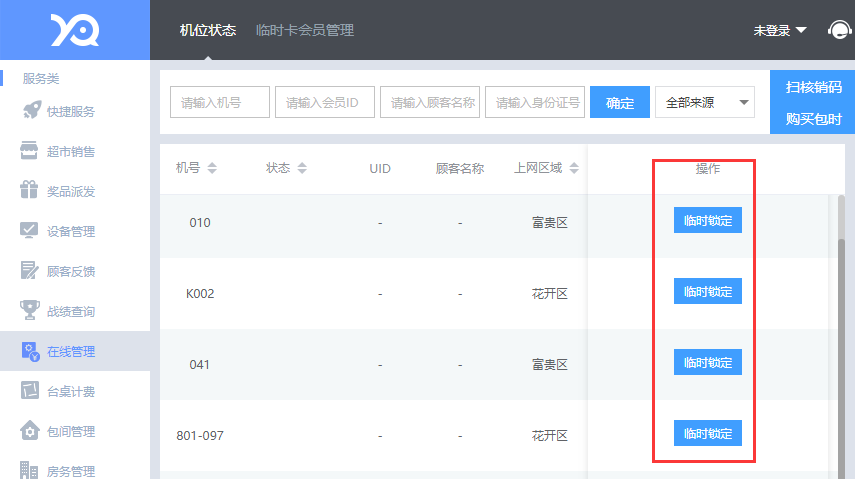Click machine number 041 cell

click(x=200, y=364)
